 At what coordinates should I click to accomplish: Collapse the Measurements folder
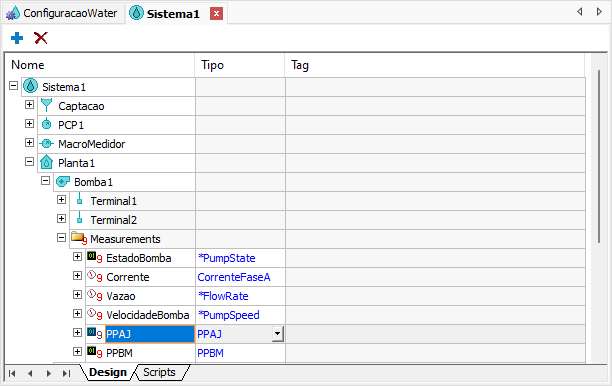(x=61, y=238)
